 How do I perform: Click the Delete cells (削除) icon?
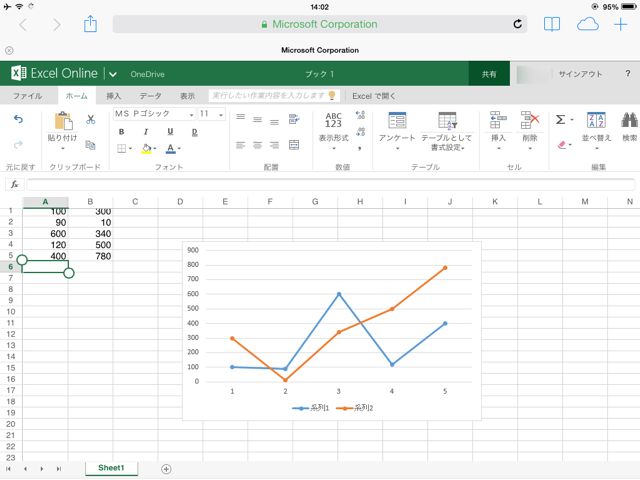point(530,120)
